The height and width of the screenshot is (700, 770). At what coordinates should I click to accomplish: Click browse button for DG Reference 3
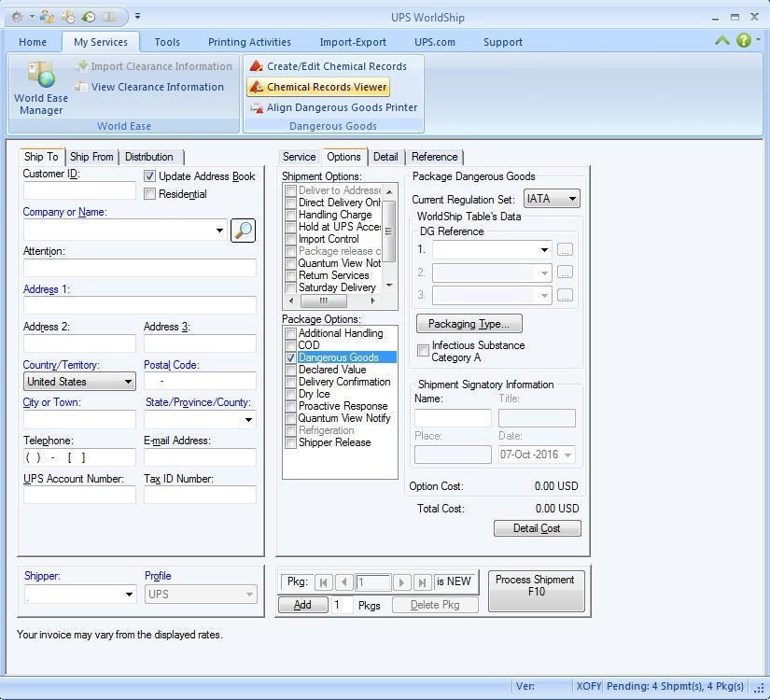(x=565, y=295)
